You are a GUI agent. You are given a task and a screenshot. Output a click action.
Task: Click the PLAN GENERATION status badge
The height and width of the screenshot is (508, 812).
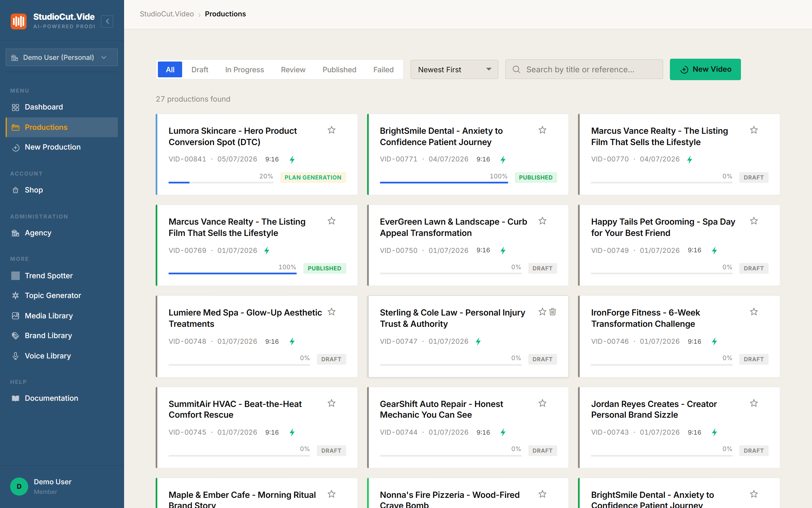tap(313, 178)
